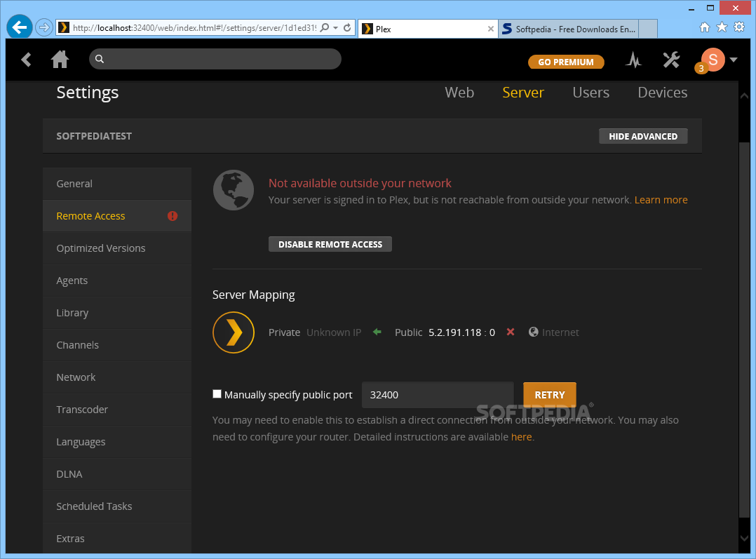The height and width of the screenshot is (559, 756).
Task: Select the Server settings tab
Action: 523,92
